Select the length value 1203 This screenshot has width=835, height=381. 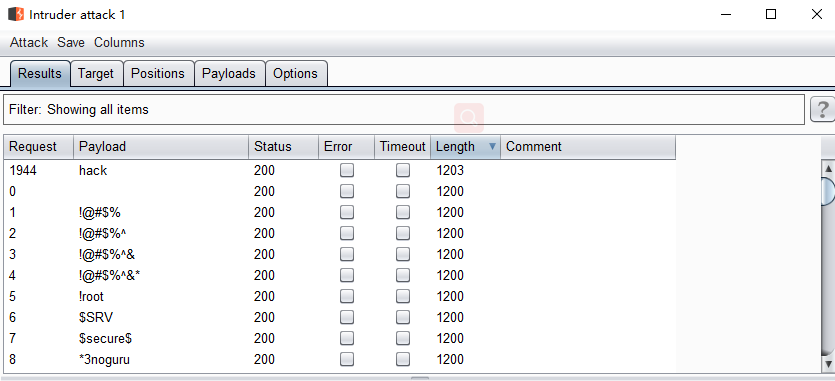(450, 171)
